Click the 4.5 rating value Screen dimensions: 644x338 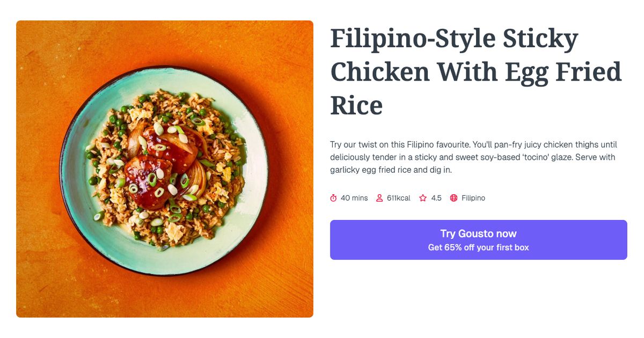[436, 198]
